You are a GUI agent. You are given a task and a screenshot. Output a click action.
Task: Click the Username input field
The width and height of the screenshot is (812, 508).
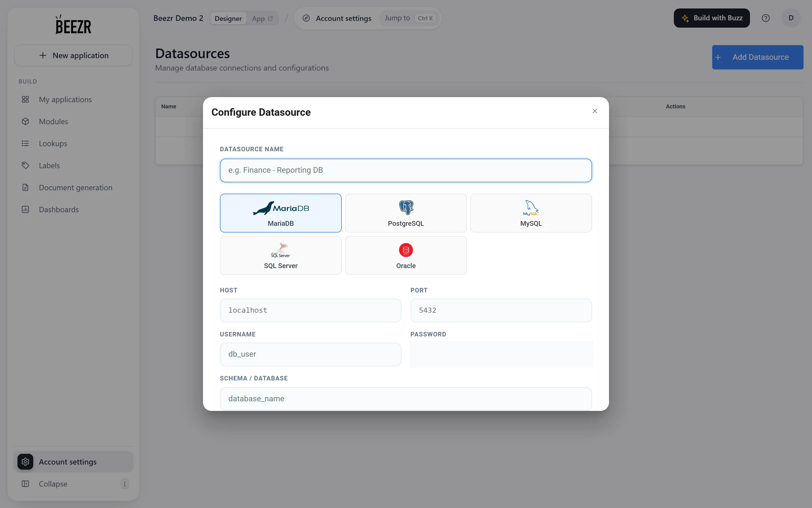pyautogui.click(x=310, y=354)
